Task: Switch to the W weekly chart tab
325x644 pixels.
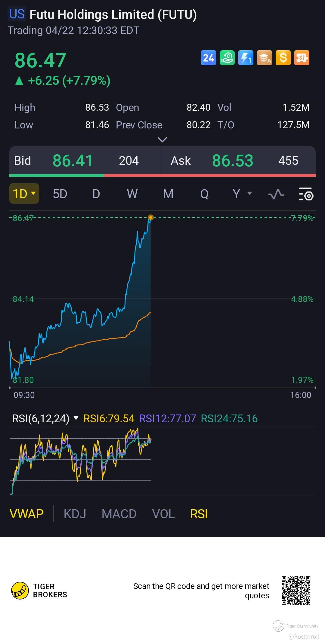Action: point(132,194)
